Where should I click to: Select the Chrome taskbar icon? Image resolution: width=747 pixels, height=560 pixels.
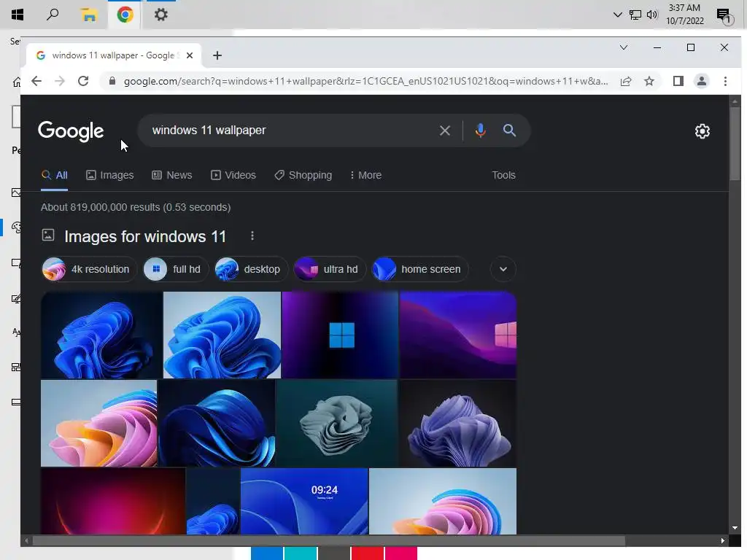tap(125, 15)
